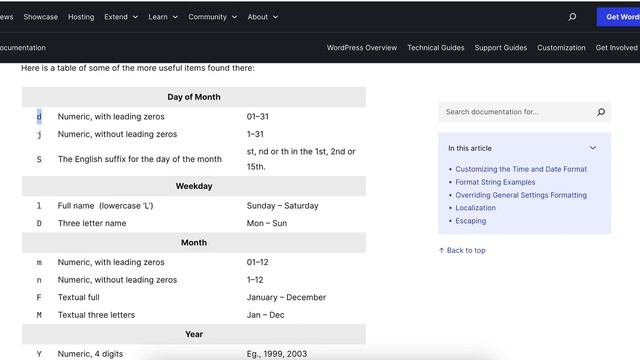The image size is (640, 360).
Task: Open the About menu
Action: (x=258, y=17)
